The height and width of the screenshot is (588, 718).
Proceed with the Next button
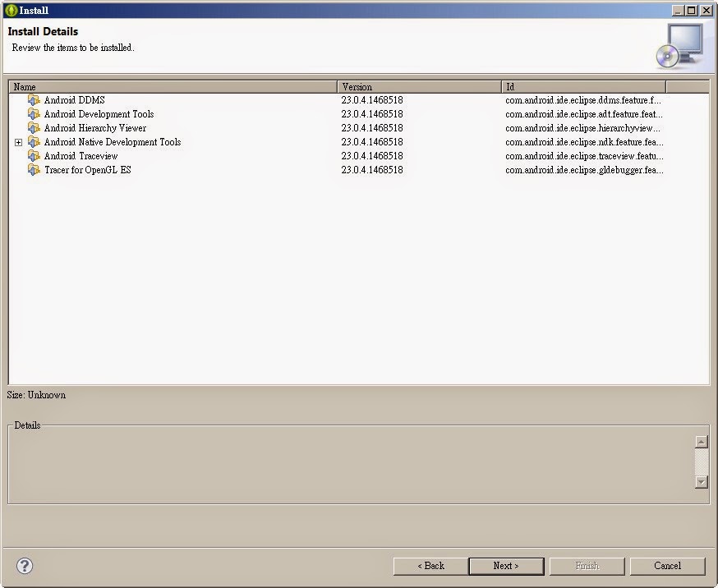pyautogui.click(x=506, y=566)
